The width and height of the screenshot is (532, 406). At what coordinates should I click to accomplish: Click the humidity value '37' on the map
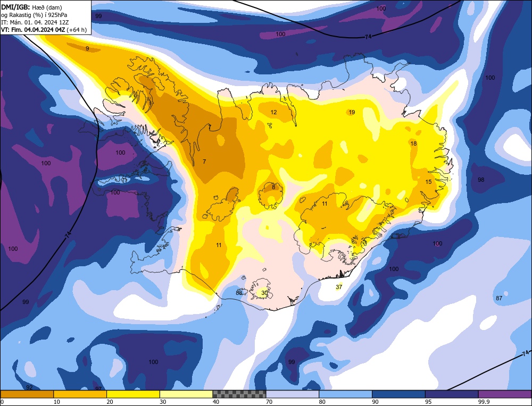tap(338, 287)
